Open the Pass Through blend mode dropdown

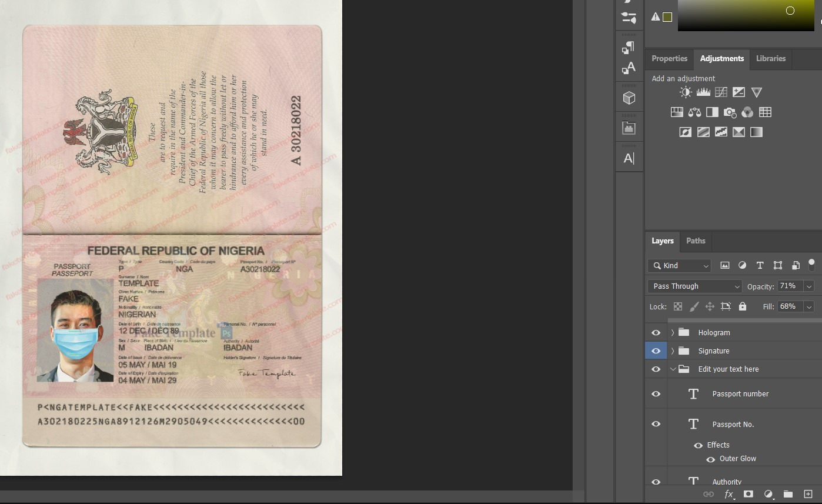(694, 286)
